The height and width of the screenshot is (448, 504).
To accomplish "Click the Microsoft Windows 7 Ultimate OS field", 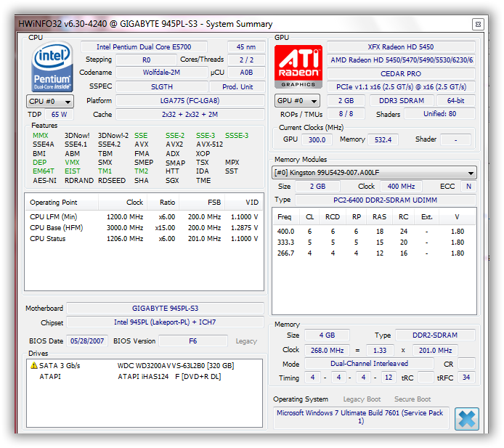I will coord(361,418).
